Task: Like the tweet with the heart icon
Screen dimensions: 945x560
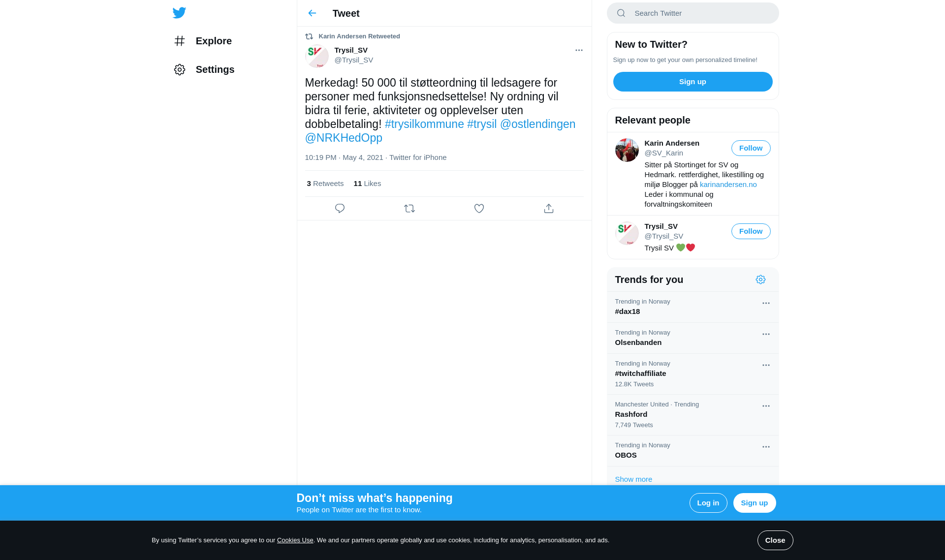Action: (479, 209)
